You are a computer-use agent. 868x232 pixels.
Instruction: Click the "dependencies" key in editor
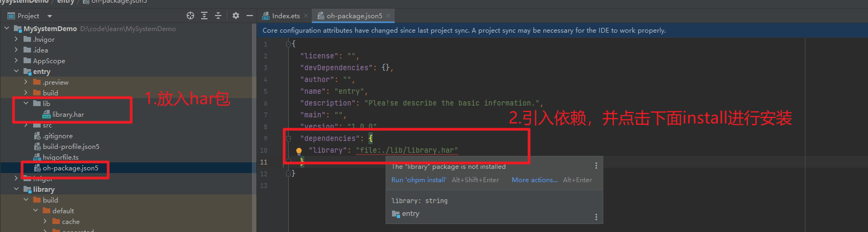pyautogui.click(x=329, y=138)
